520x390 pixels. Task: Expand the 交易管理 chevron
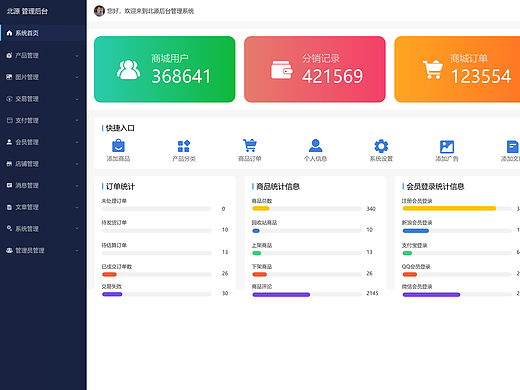[x=77, y=99]
